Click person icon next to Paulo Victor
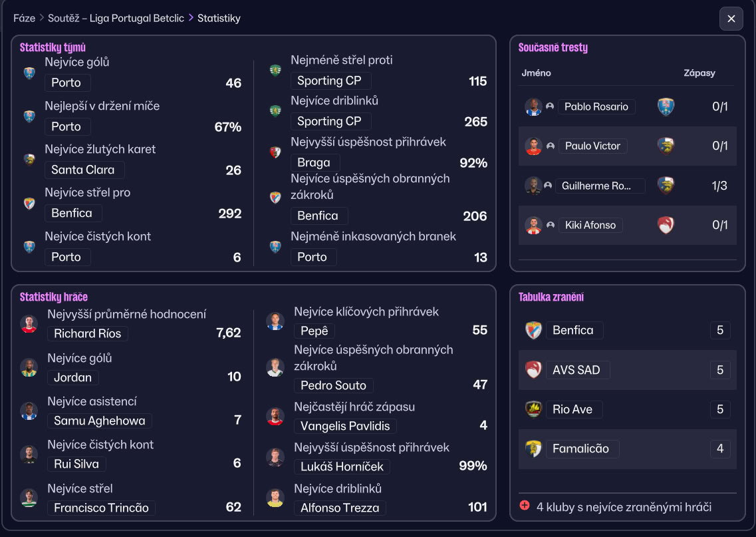Viewport: 756px width, 537px height. click(x=550, y=146)
